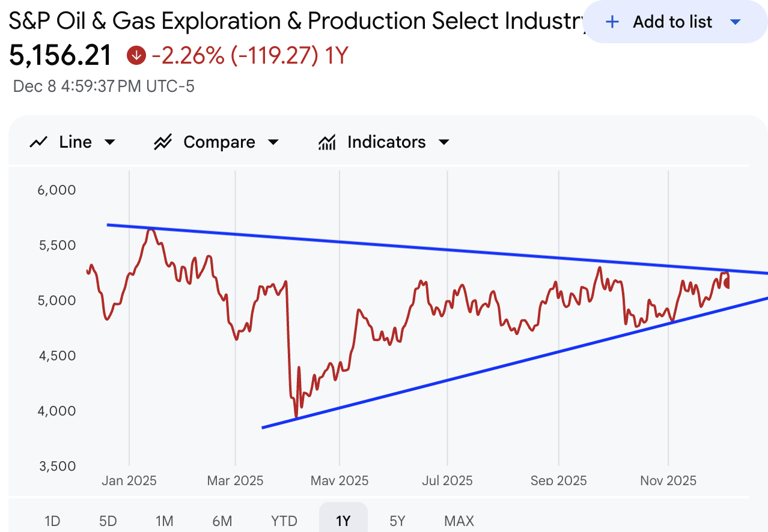The width and height of the screenshot is (768, 532).
Task: Click the red down-arrow change icon
Action: tap(136, 56)
